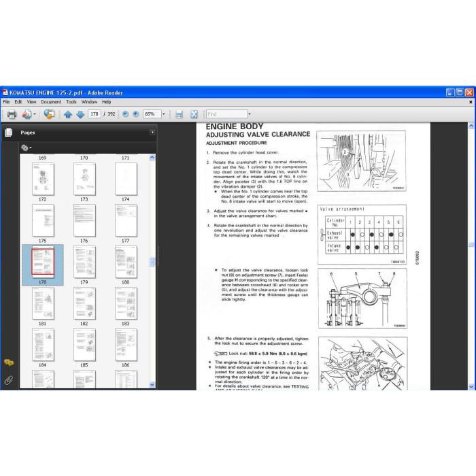The height and width of the screenshot is (476, 476).
Task: Open the zoom percentage dropdown arrow
Action: (x=164, y=114)
